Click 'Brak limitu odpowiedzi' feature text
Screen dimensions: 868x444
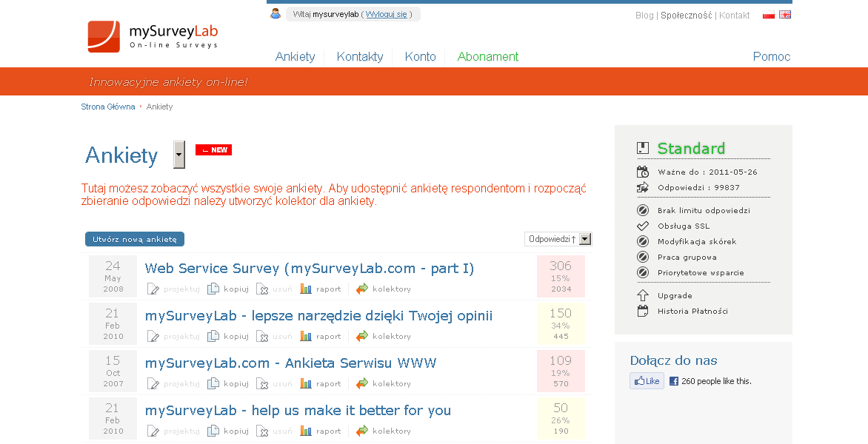click(704, 211)
